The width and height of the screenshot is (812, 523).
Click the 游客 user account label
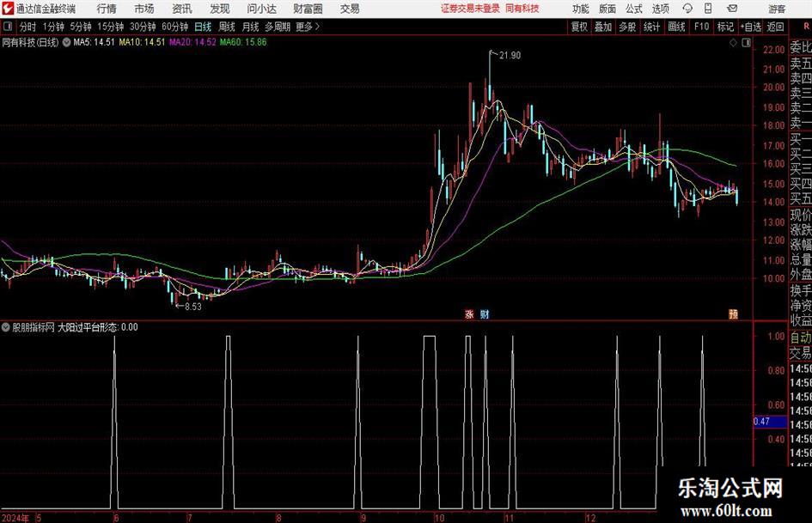tap(777, 9)
